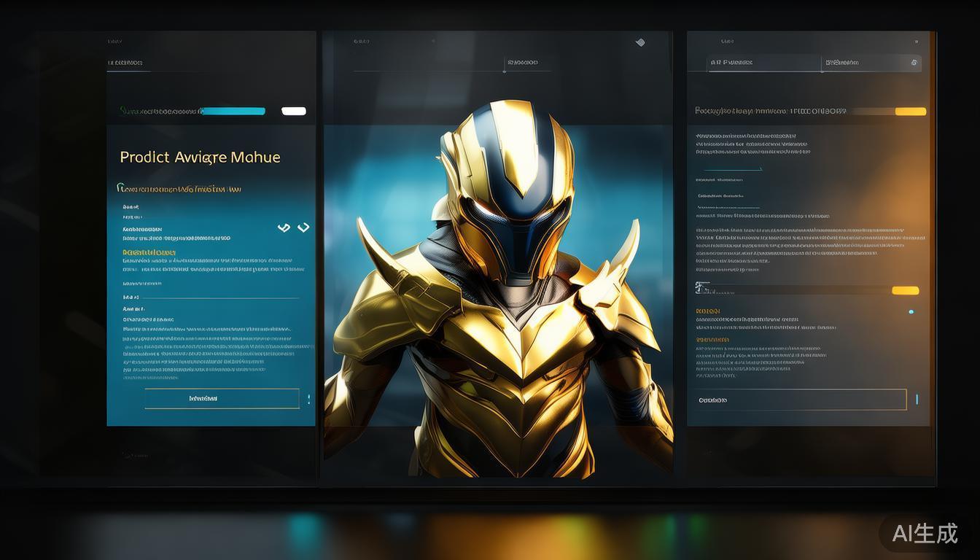Click the vertical cyan bar beside right panel bottom button

click(x=917, y=399)
